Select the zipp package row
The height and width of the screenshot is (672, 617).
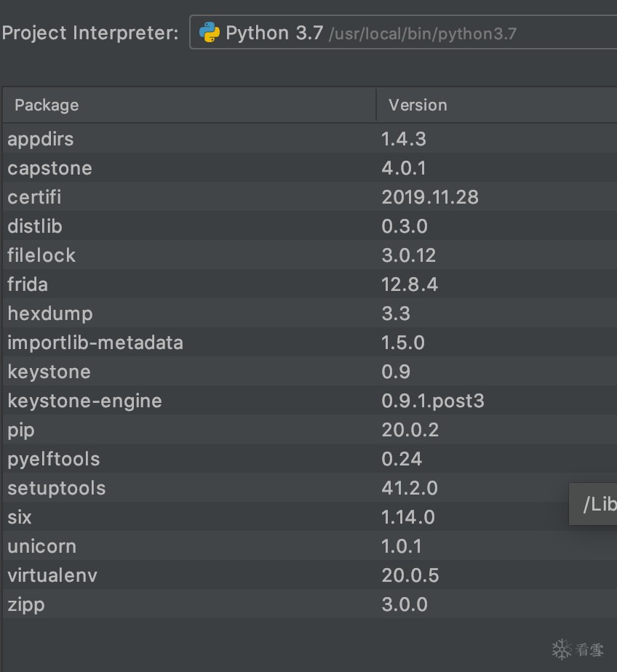pos(26,604)
